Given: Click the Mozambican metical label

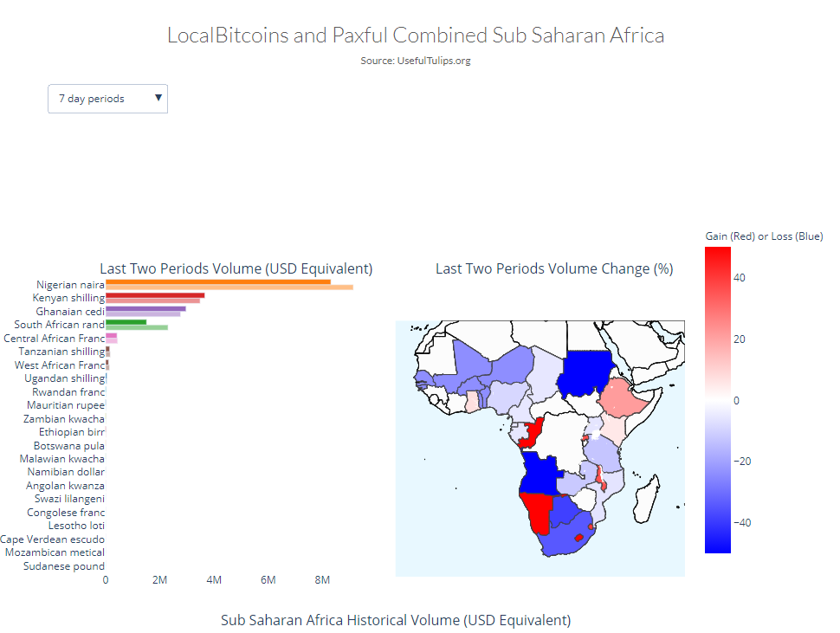Looking at the screenshot, I should pyautogui.click(x=55, y=552).
